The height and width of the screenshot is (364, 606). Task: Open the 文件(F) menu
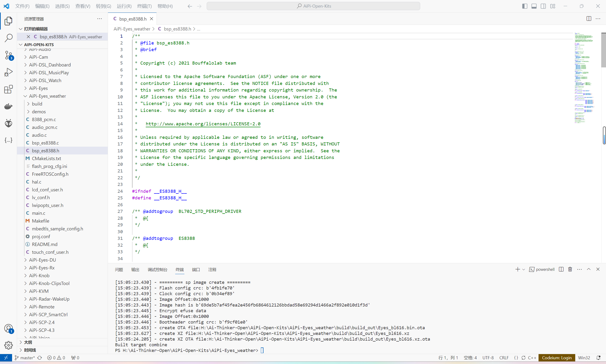tap(22, 6)
